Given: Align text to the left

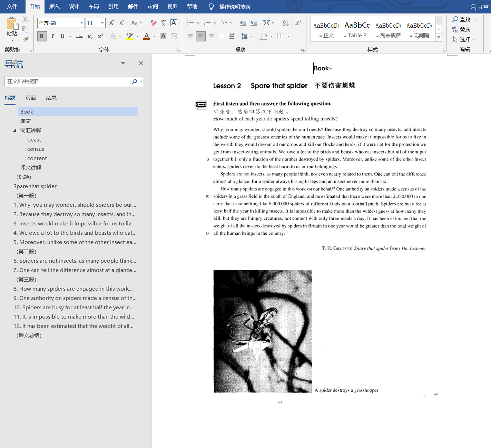Looking at the screenshot, I should point(190,36).
